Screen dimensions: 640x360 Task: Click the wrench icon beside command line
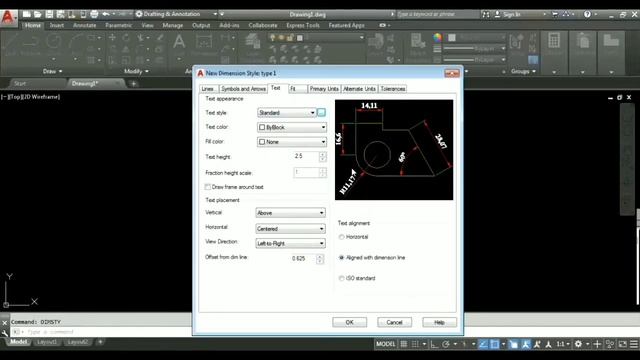[x=5, y=333]
